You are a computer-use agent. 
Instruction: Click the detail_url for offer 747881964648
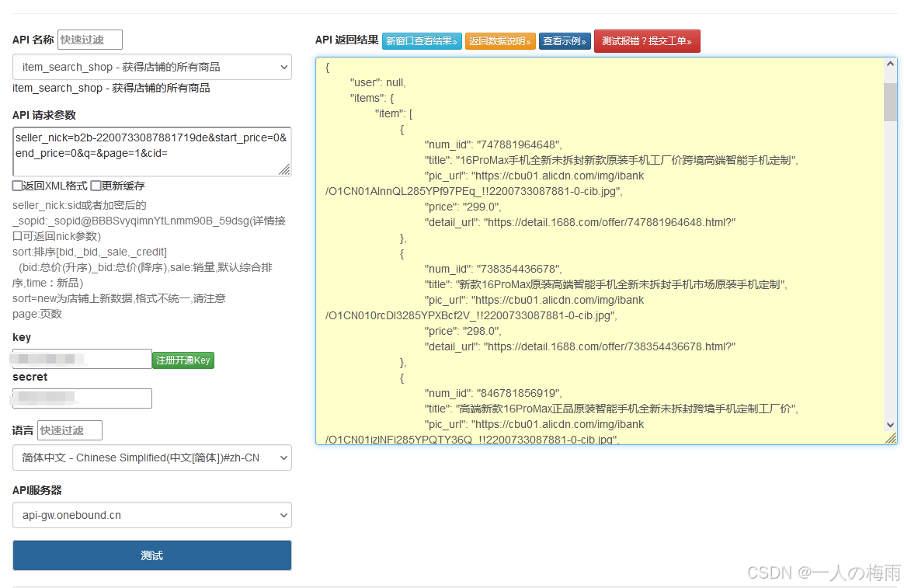click(x=580, y=222)
